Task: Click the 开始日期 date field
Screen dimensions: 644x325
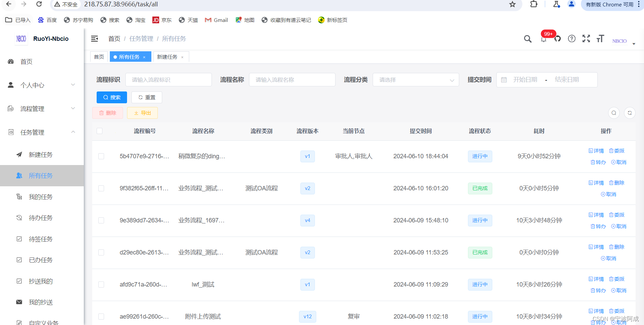Action: point(525,80)
